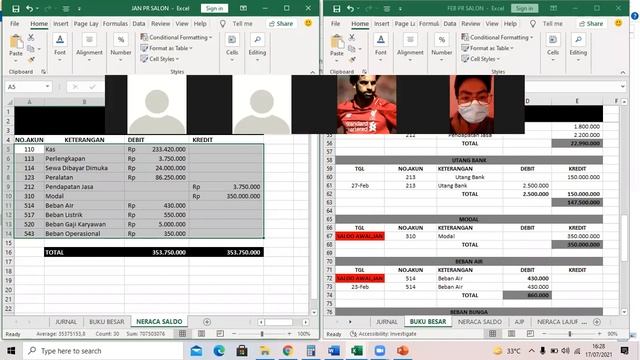Click Sign in button in JAN PR SALON window

[214, 9]
